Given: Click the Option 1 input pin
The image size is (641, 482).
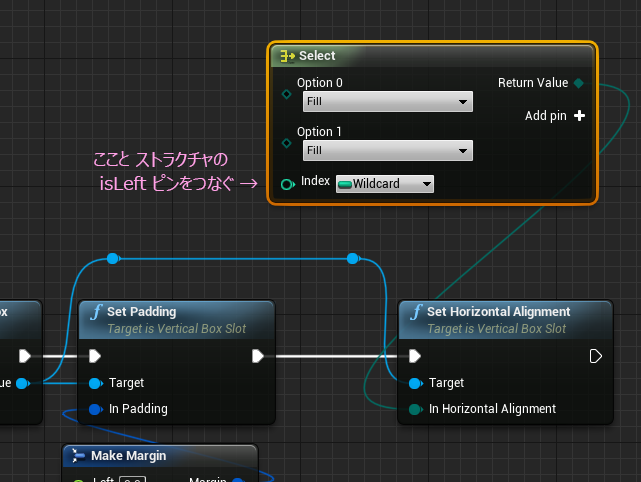Looking at the screenshot, I should [x=287, y=143].
